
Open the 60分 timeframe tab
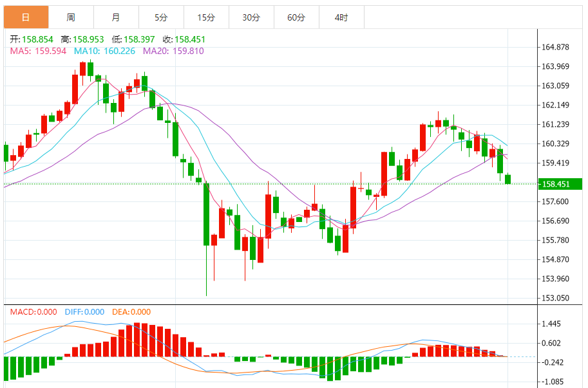click(x=296, y=17)
